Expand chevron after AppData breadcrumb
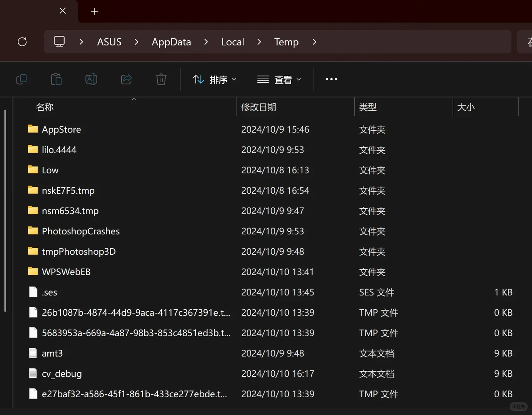Image resolution: width=532 pixels, height=415 pixels. (x=206, y=41)
